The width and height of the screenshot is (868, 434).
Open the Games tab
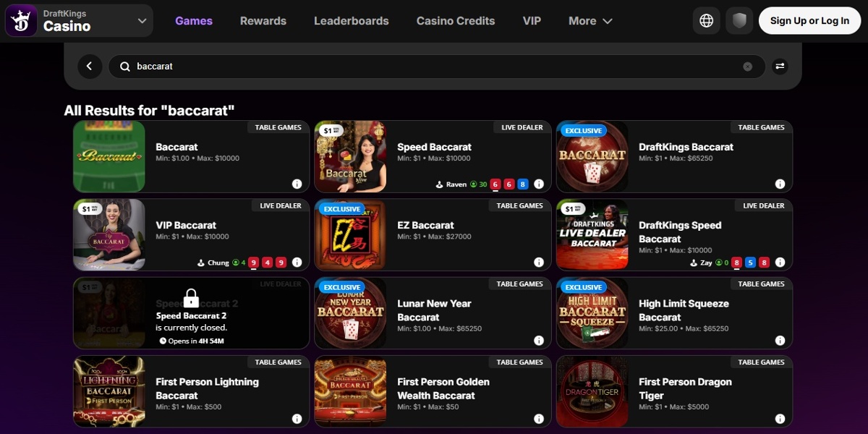tap(194, 21)
